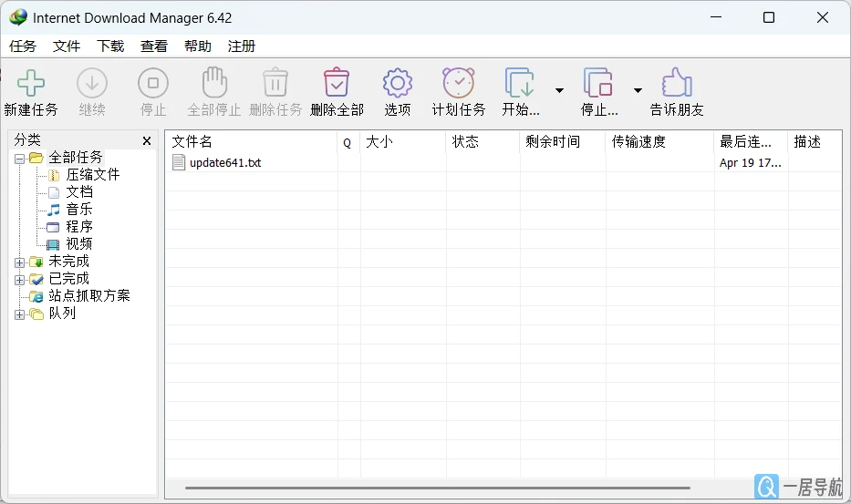851x504 pixels.
Task: Click the 程序 program window icon
Action: [x=53, y=227]
